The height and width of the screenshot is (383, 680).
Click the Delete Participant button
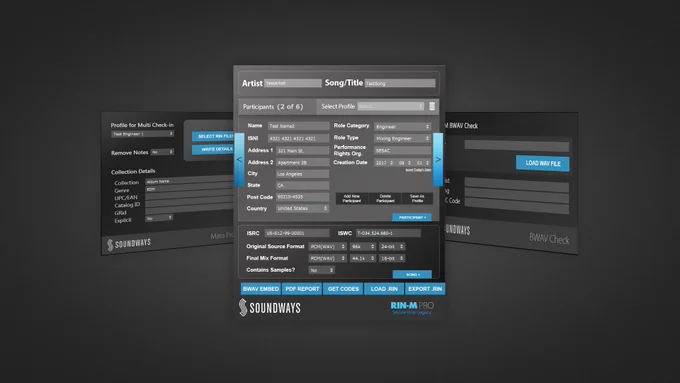pyautogui.click(x=385, y=199)
